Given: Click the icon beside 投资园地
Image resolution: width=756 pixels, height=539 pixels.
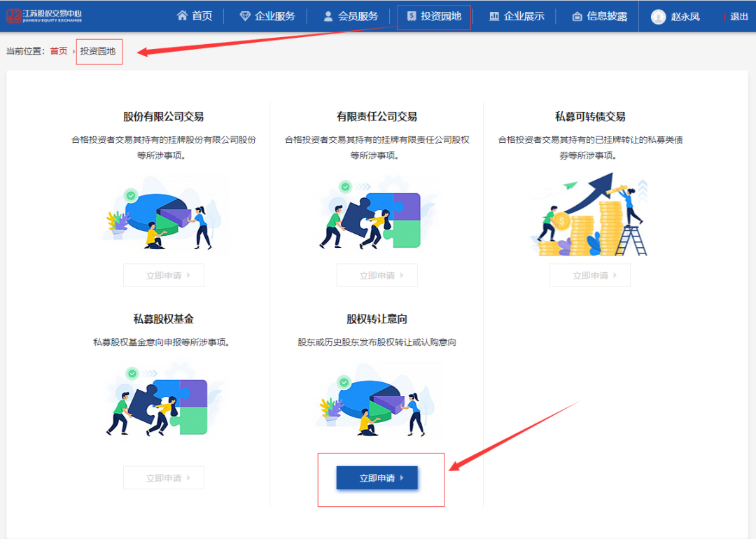Looking at the screenshot, I should tap(412, 16).
